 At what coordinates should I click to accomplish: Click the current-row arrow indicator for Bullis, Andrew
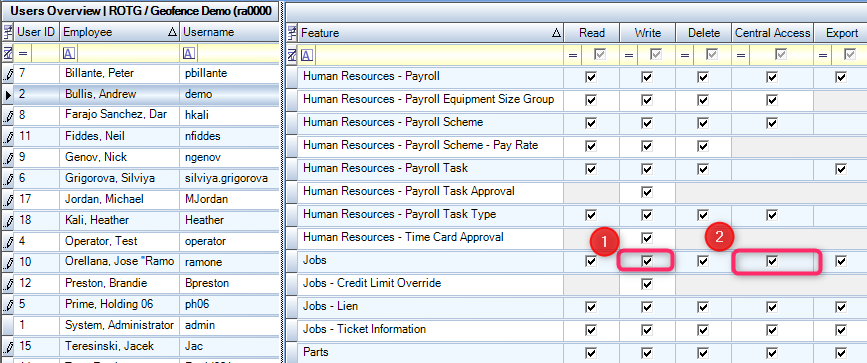click(7, 95)
